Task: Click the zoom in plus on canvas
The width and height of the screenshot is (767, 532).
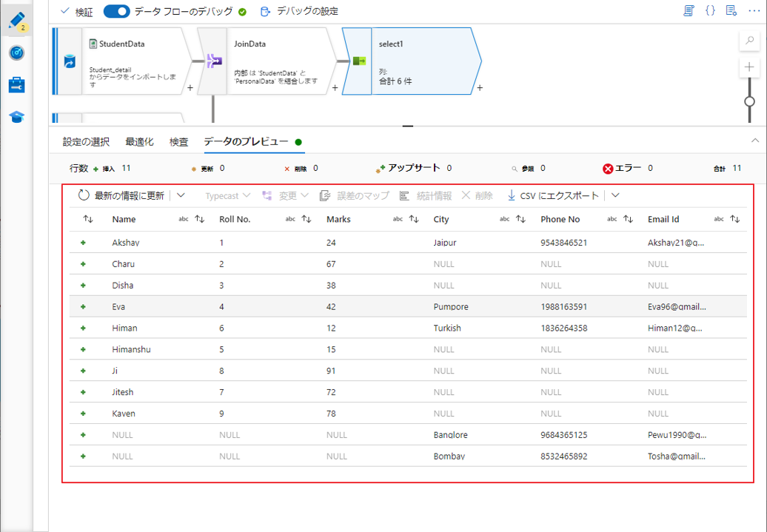Action: (x=749, y=68)
